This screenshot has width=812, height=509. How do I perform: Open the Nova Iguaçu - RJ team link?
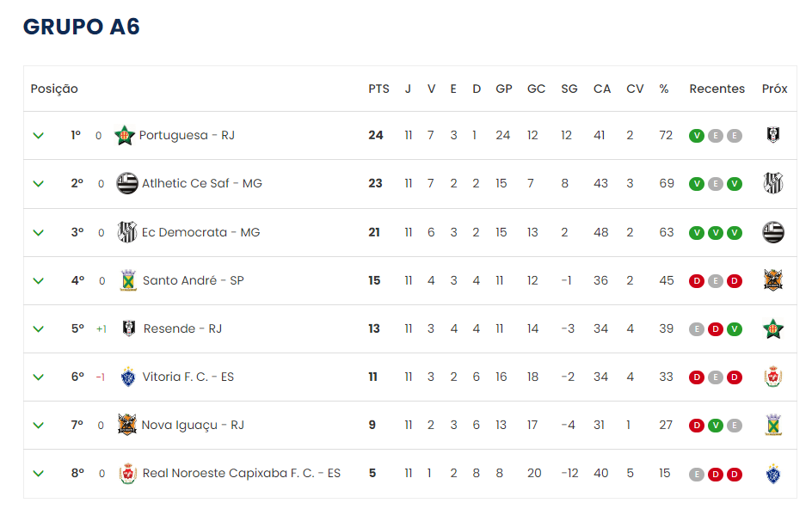pos(193,425)
